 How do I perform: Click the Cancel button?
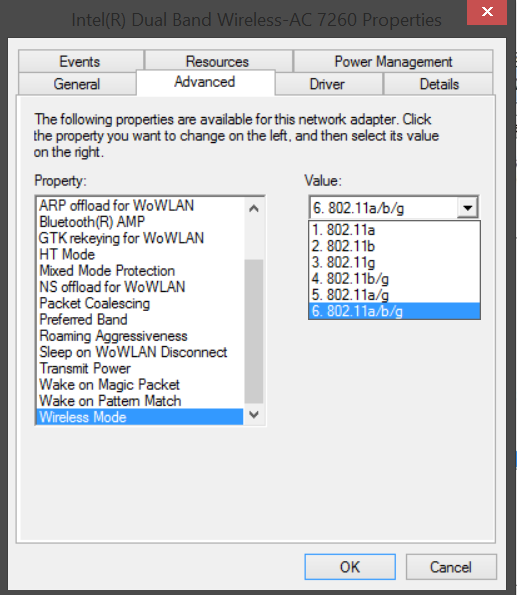click(x=451, y=567)
